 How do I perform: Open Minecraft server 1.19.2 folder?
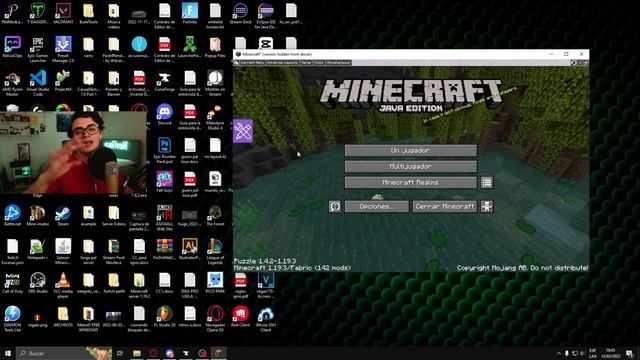[x=139, y=285]
